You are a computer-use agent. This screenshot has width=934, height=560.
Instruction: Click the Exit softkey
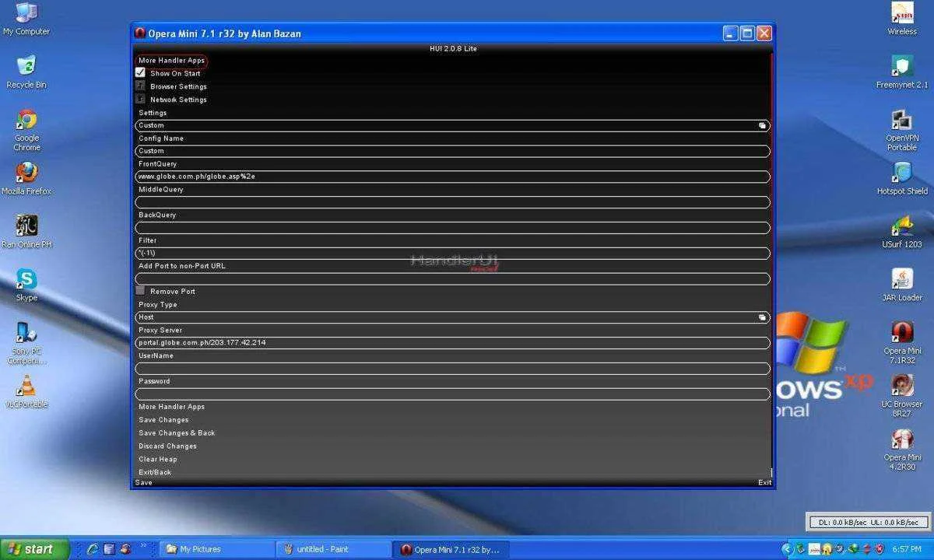[x=765, y=483]
